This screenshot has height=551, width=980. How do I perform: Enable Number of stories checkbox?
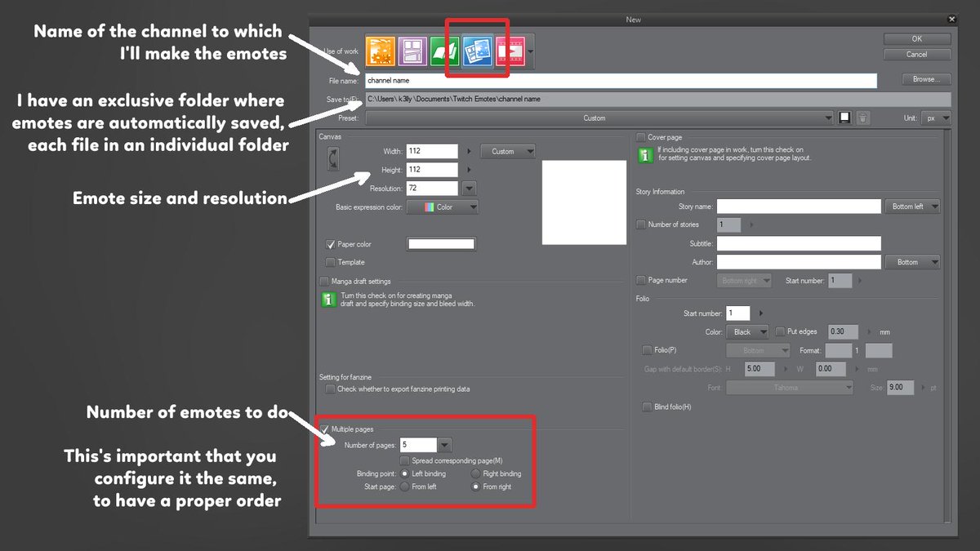click(641, 224)
